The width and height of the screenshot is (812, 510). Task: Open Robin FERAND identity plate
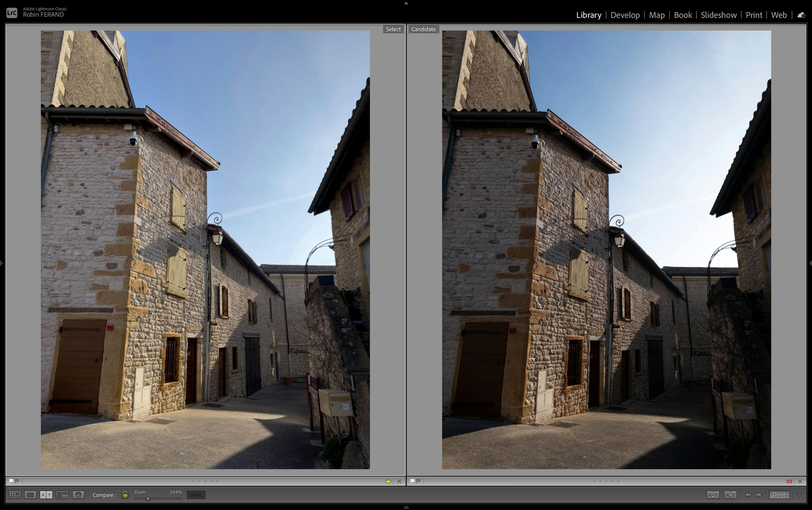(43, 15)
